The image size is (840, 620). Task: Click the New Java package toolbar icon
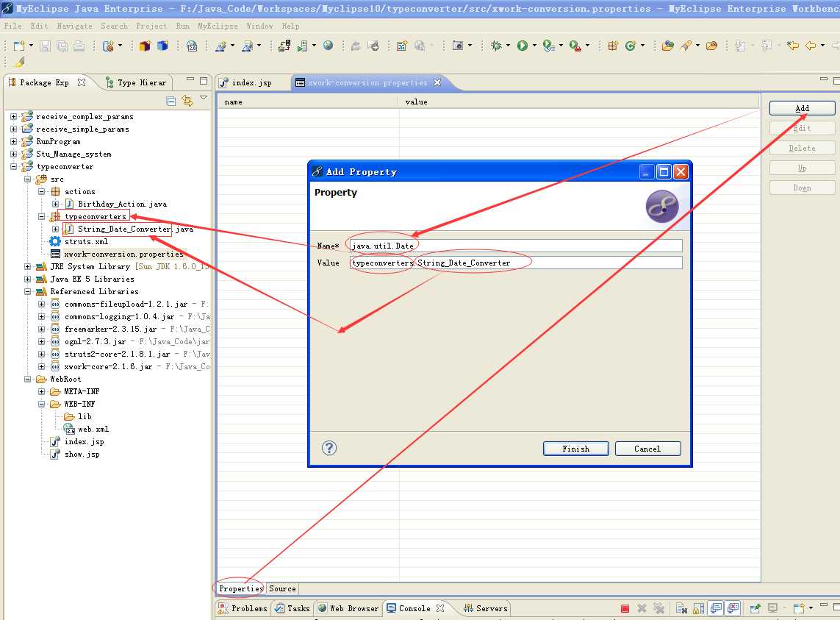click(613, 46)
